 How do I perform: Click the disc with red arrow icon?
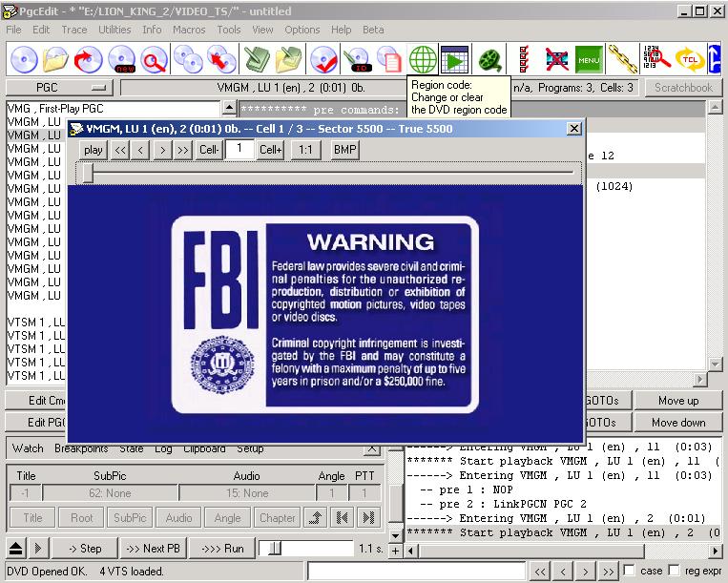pos(88,59)
